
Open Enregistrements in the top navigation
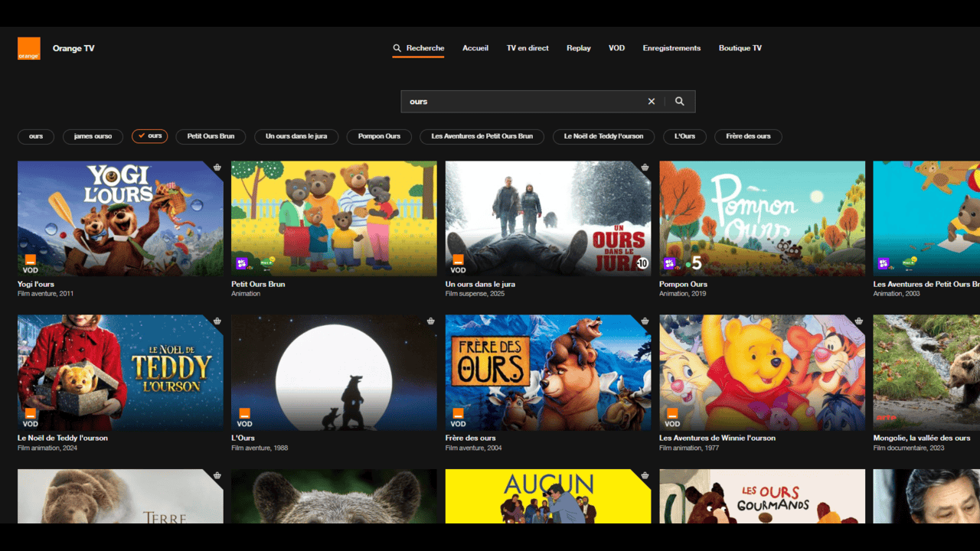[671, 48]
